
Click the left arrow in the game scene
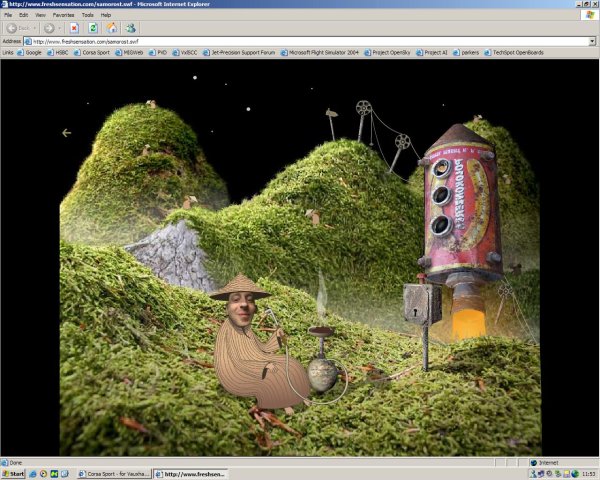tap(67, 132)
